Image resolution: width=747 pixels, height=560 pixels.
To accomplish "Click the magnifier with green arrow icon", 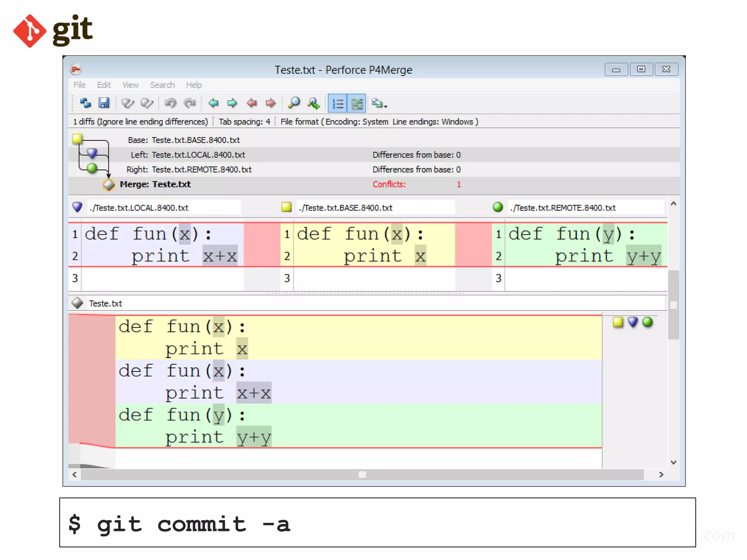I will [314, 103].
